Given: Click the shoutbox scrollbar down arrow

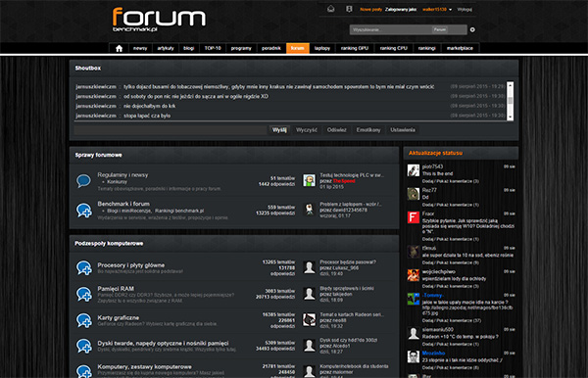Looking at the screenshot, I should (510, 118).
